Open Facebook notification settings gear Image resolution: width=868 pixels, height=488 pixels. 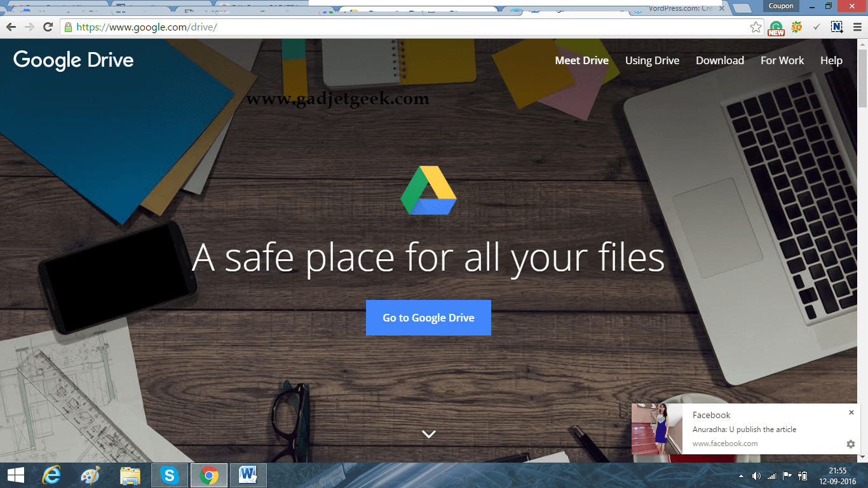[851, 444]
